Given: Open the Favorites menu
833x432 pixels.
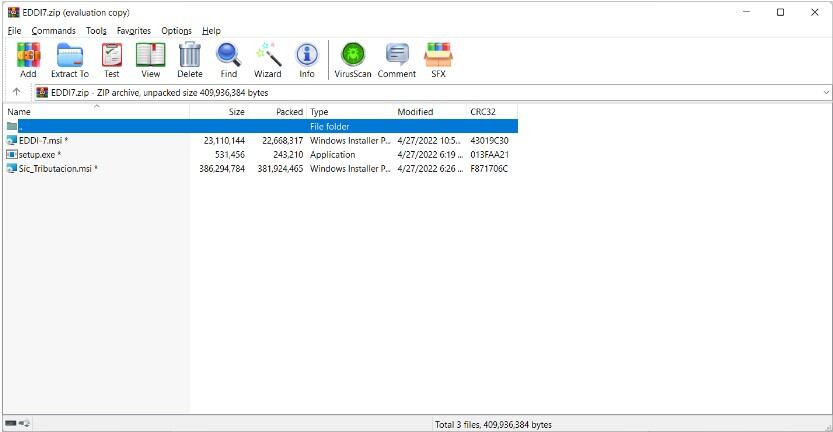Looking at the screenshot, I should point(133,31).
